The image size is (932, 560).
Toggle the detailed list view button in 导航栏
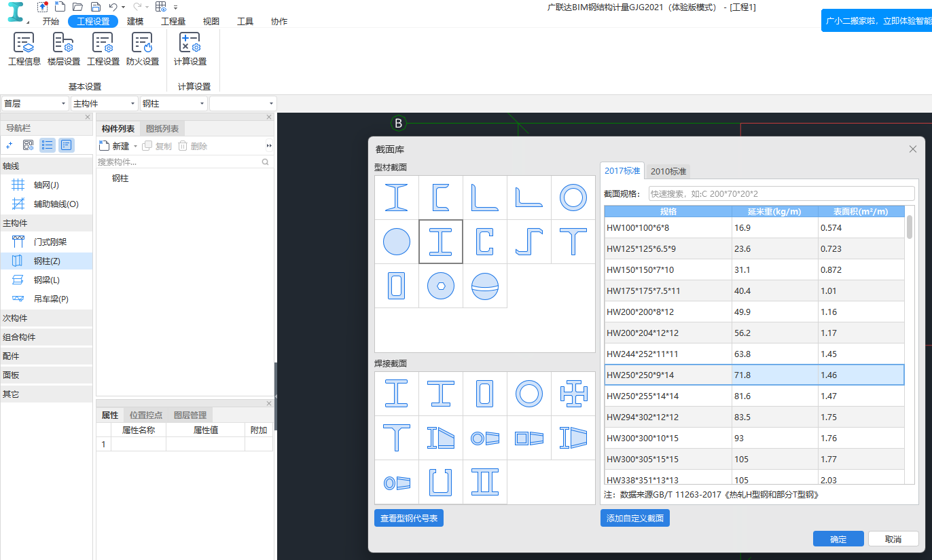[x=66, y=145]
